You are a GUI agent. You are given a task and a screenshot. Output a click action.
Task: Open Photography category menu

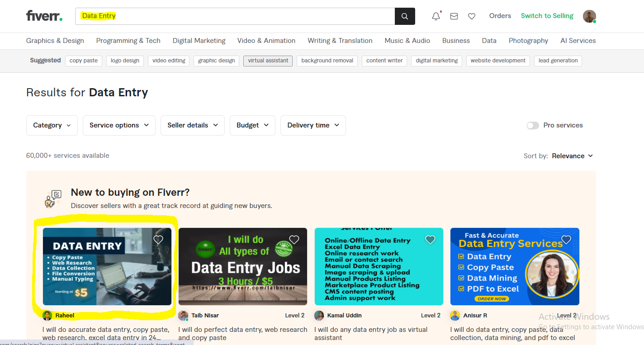[528, 41]
